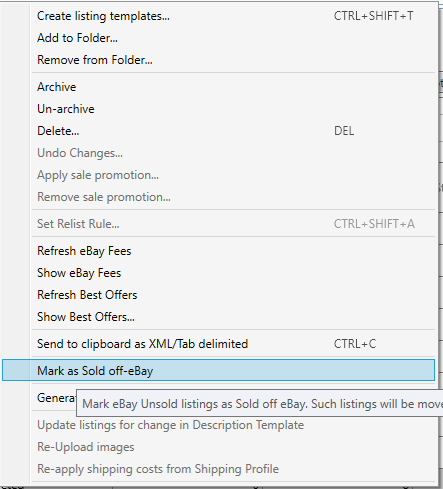Select Archive from the context menu
The image size is (443, 489).
[218, 87]
